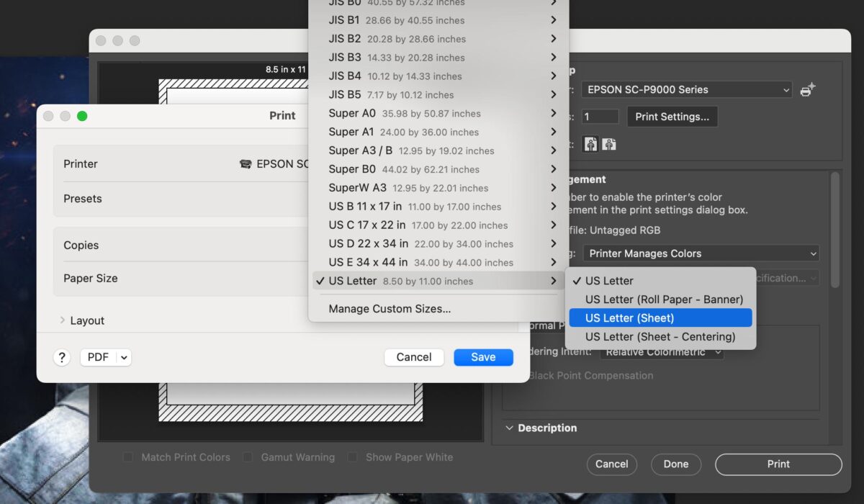Click Print Settings button
Viewport: 864px width, 504px height.
coord(672,117)
